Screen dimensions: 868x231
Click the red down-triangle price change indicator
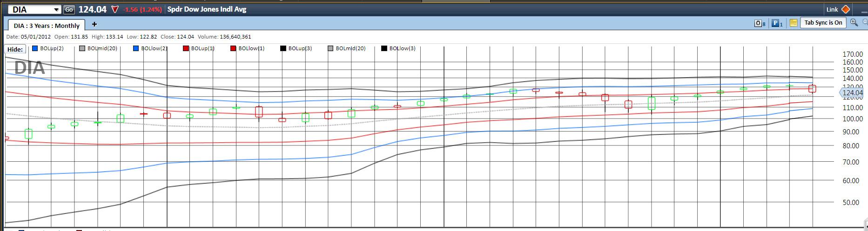(x=115, y=9)
